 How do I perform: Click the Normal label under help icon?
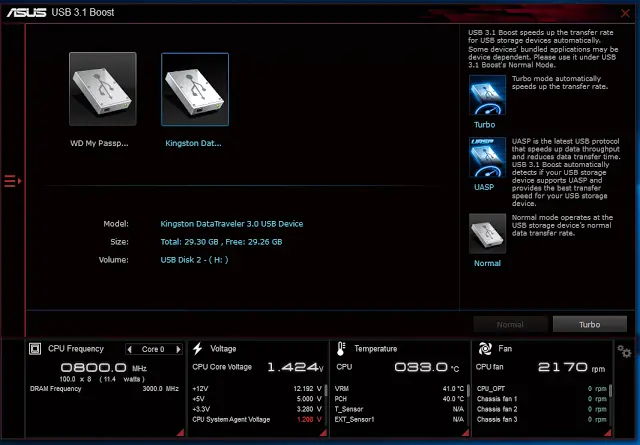point(487,263)
